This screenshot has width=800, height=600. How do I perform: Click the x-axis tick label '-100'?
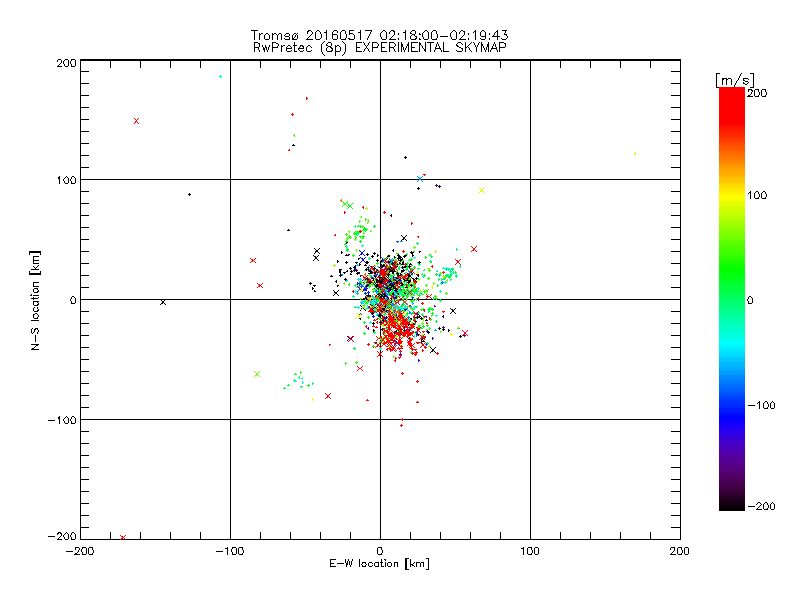pyautogui.click(x=230, y=551)
